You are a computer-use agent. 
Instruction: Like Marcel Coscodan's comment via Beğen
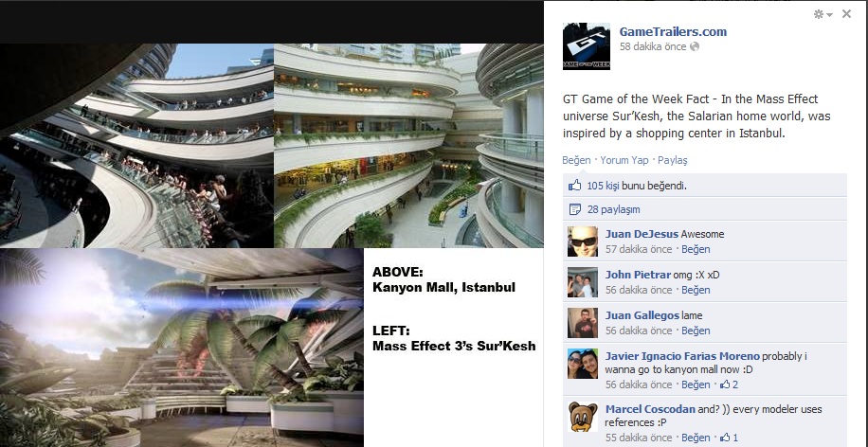pos(696,438)
